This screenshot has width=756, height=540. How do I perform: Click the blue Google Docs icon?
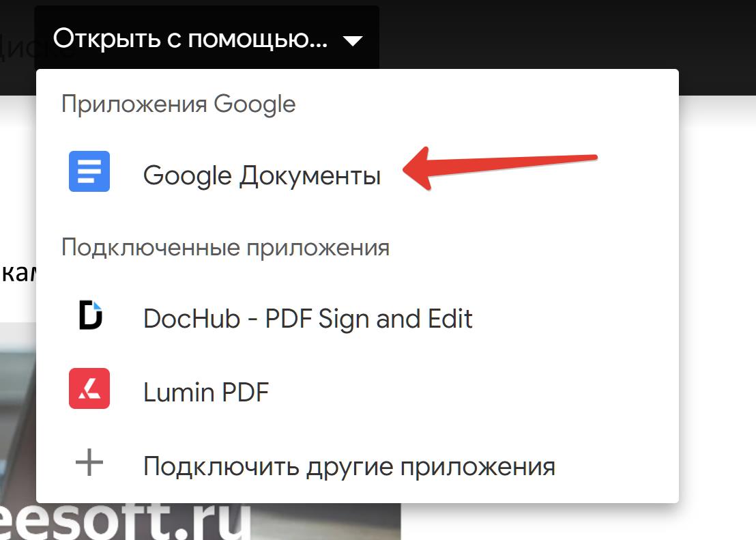(x=89, y=171)
